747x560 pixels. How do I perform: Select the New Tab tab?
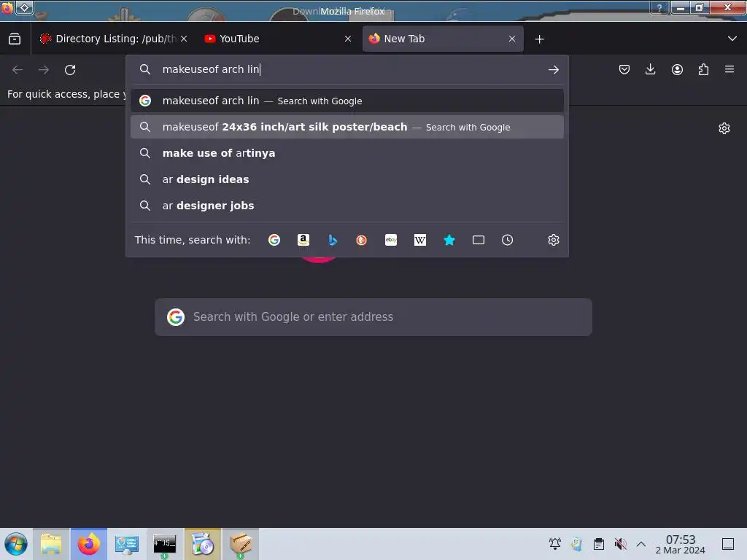[443, 39]
